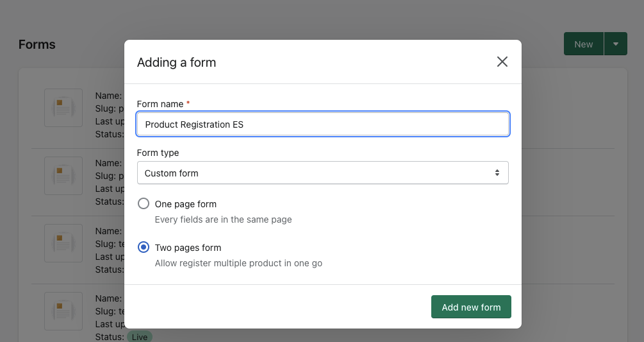
Task: Close the Adding a form dialog
Action: point(502,62)
